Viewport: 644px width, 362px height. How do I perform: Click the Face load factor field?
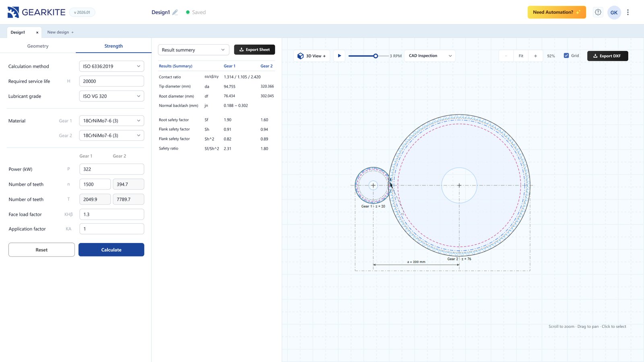tap(111, 214)
